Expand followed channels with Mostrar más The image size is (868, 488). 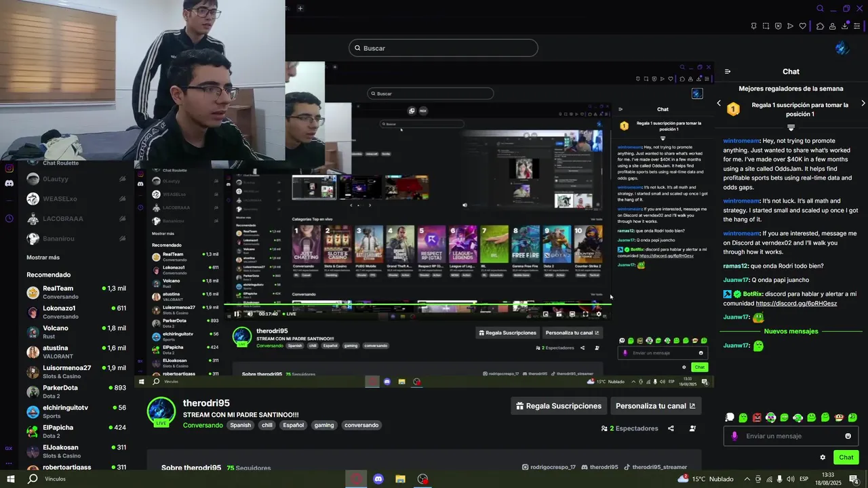click(x=43, y=258)
